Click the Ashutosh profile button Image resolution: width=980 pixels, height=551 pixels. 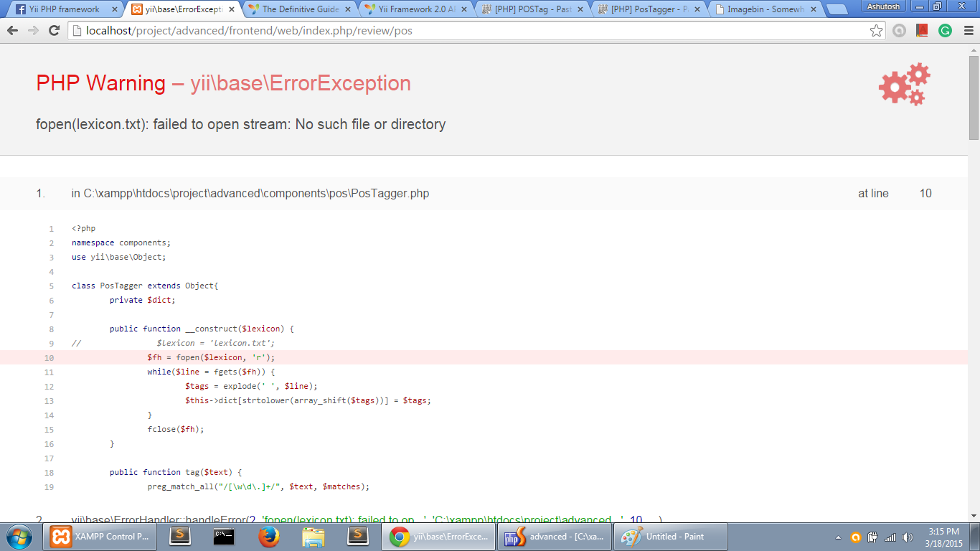pyautogui.click(x=882, y=6)
